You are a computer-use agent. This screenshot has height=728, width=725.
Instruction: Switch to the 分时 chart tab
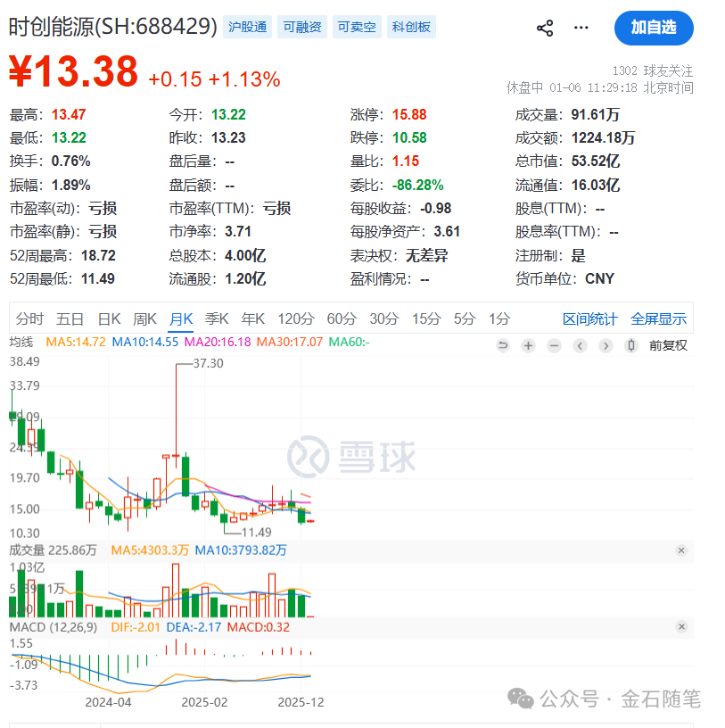tap(29, 319)
